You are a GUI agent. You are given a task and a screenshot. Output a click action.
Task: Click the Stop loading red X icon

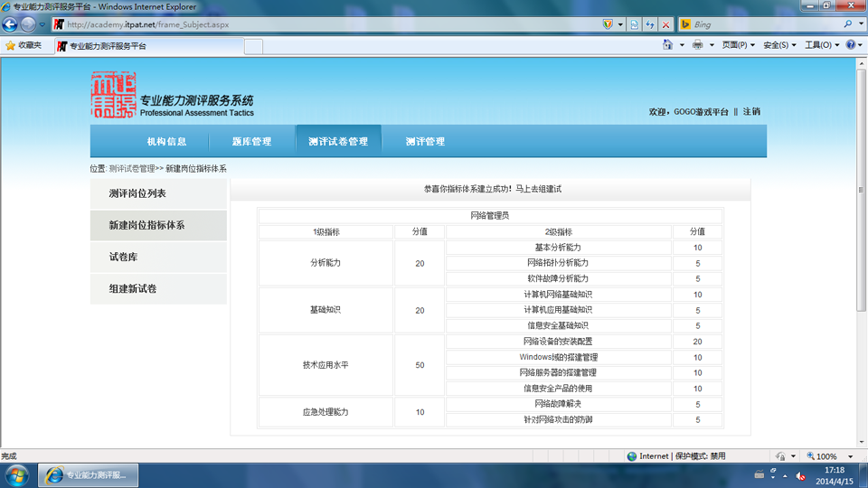tap(666, 24)
